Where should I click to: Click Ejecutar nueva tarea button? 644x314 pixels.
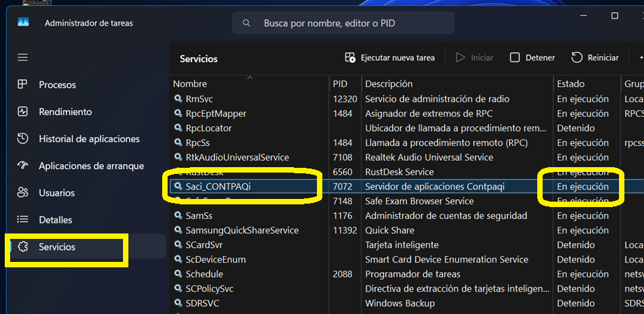point(389,58)
